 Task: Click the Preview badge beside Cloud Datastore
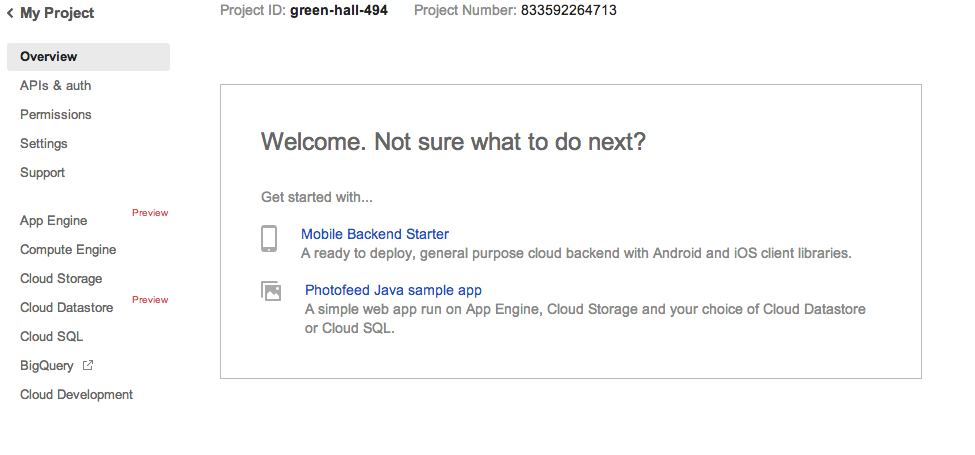point(150,300)
